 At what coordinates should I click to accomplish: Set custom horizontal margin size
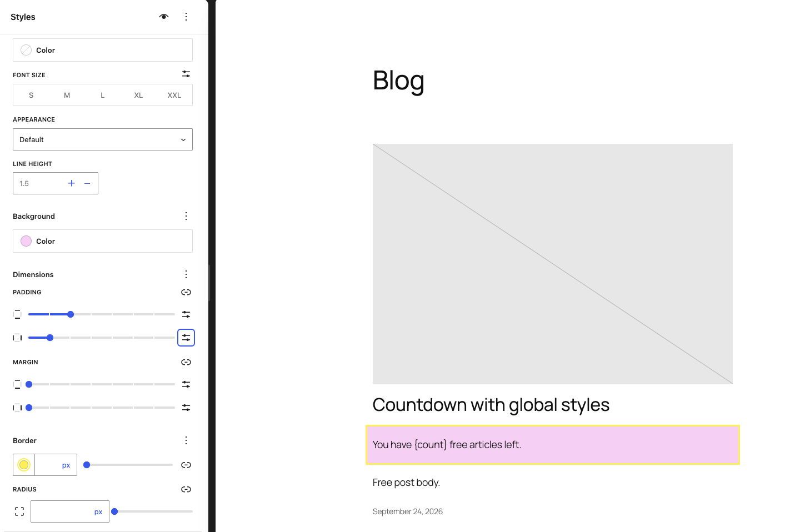(186, 408)
